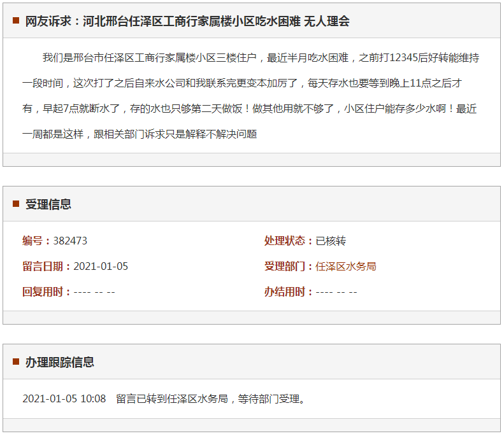Click the complaint line beginning 我们是邢台市任泽区

[x=261, y=58]
